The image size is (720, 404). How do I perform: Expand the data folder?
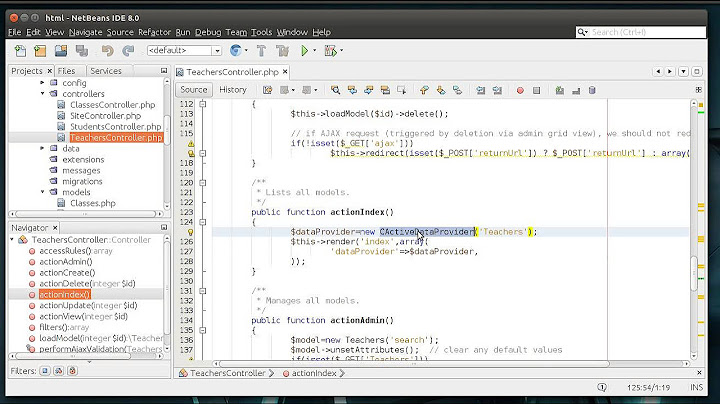(42, 148)
